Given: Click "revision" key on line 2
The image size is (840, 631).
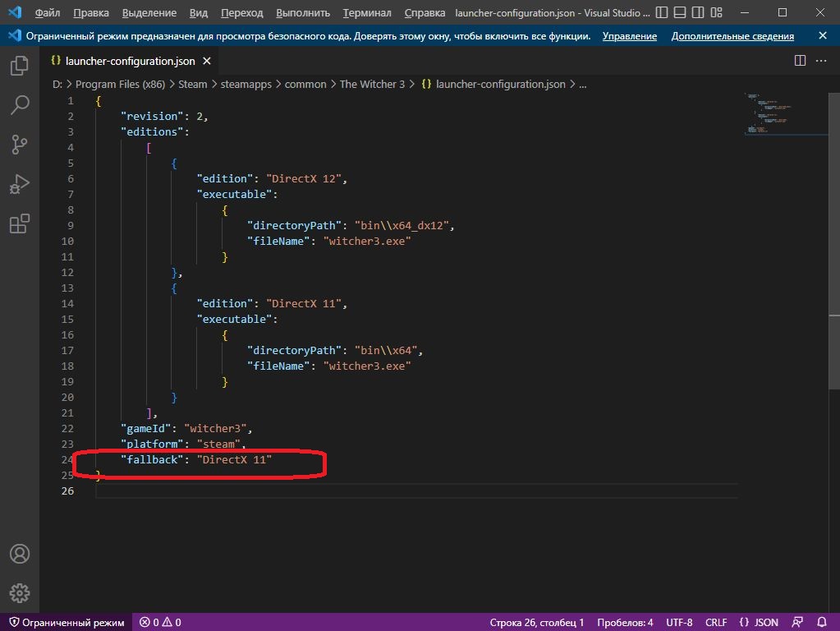Looking at the screenshot, I should pyautogui.click(x=152, y=116).
